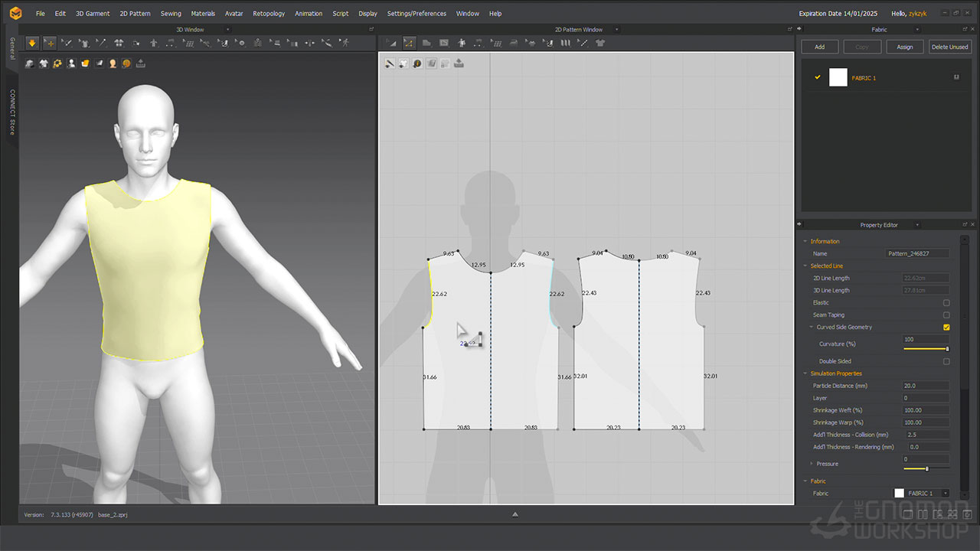Image resolution: width=980 pixels, height=551 pixels.
Task: Collapse the Simulation Properties section
Action: pos(805,373)
